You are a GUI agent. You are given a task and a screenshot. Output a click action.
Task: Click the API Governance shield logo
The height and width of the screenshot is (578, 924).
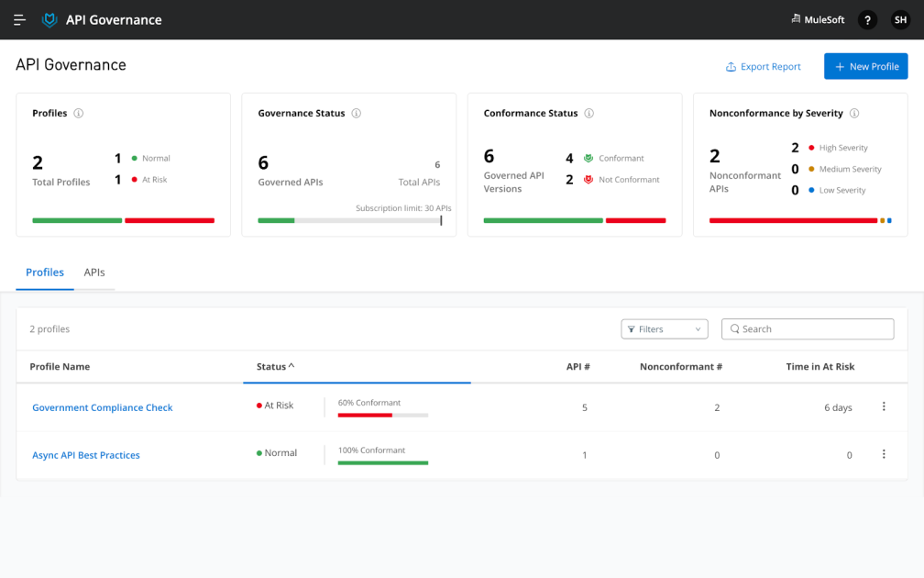(49, 19)
